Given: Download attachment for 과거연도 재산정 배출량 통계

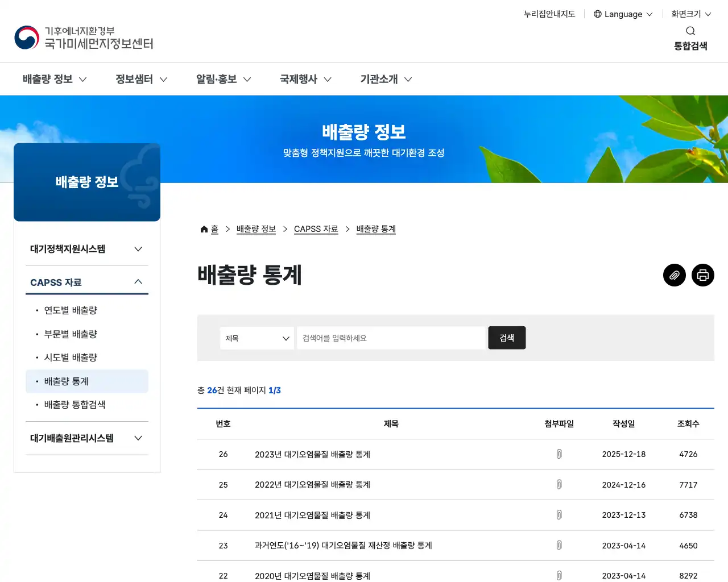Looking at the screenshot, I should 559,546.
